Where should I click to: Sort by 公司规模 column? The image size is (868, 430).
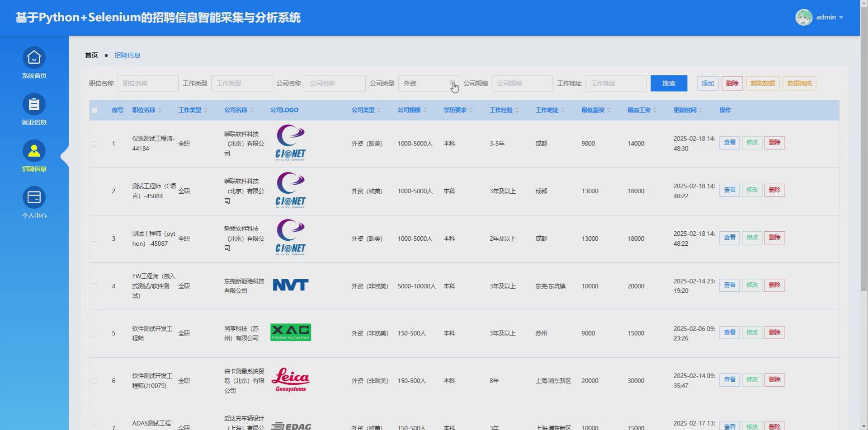[425, 110]
